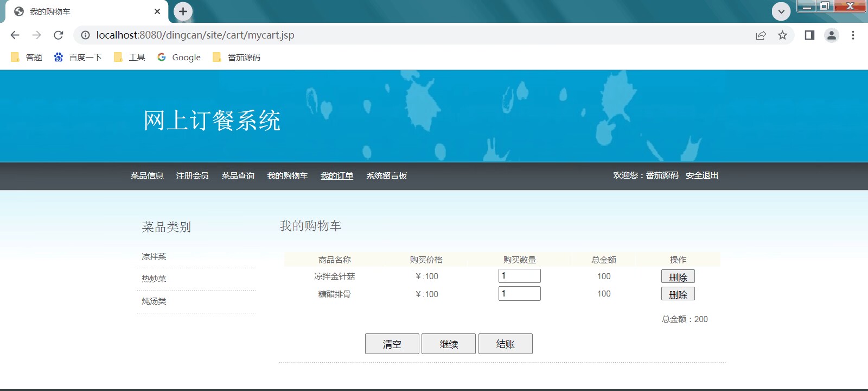
Task: Open Google bookmark
Action: click(x=179, y=57)
